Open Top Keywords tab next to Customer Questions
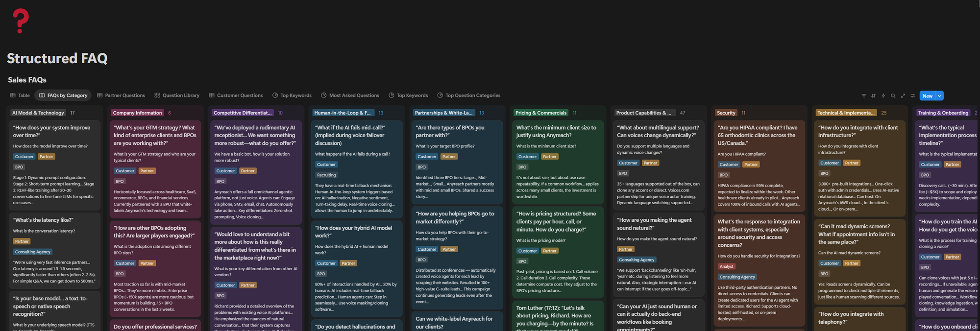The image size is (980, 331). [292, 95]
